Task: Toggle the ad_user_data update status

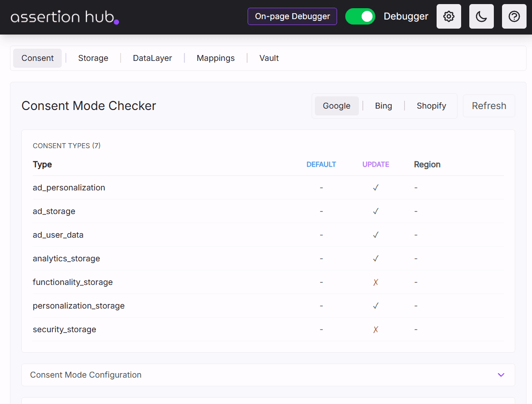Action: tap(376, 234)
